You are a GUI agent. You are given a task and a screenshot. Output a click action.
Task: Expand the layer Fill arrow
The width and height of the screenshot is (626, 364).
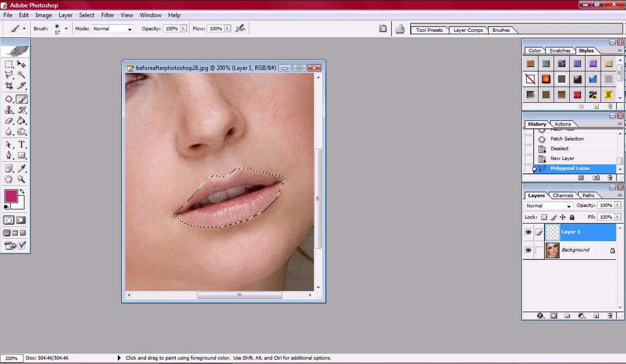pos(617,217)
